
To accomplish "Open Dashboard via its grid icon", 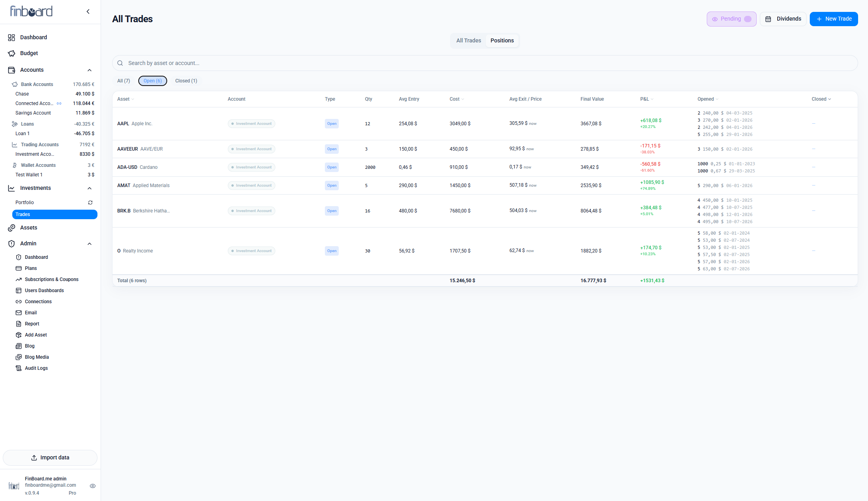I will (x=11, y=37).
